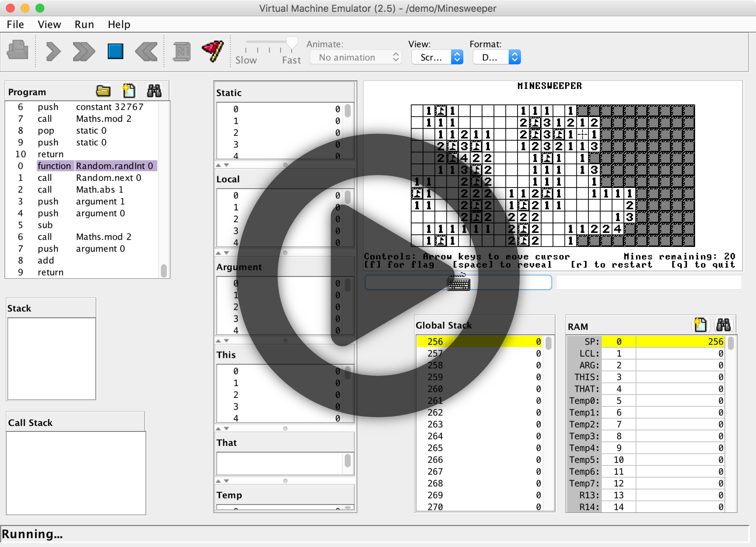
Task: Click the RAM panel binoculars search icon
Action: tap(723, 325)
